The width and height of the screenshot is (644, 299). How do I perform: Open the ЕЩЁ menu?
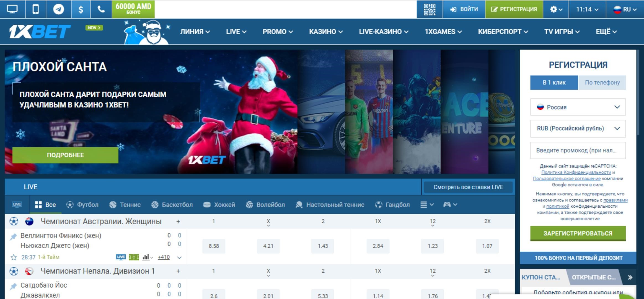(606, 32)
